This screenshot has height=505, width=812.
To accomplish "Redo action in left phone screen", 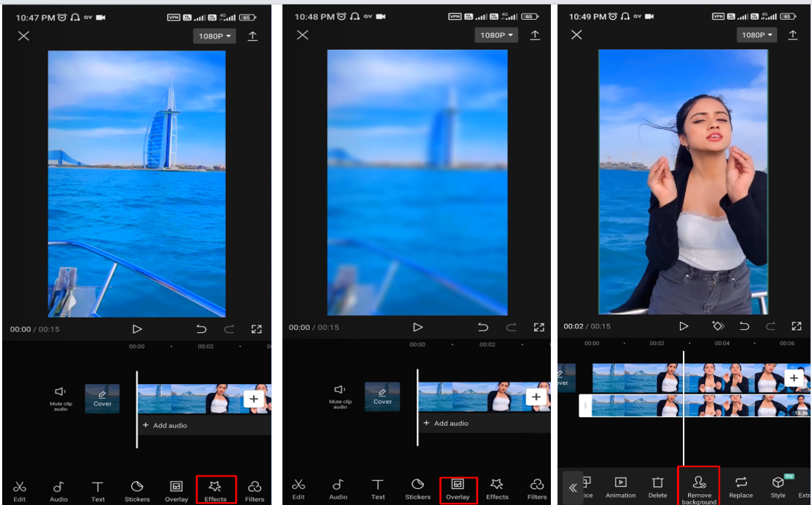I will coord(228,329).
